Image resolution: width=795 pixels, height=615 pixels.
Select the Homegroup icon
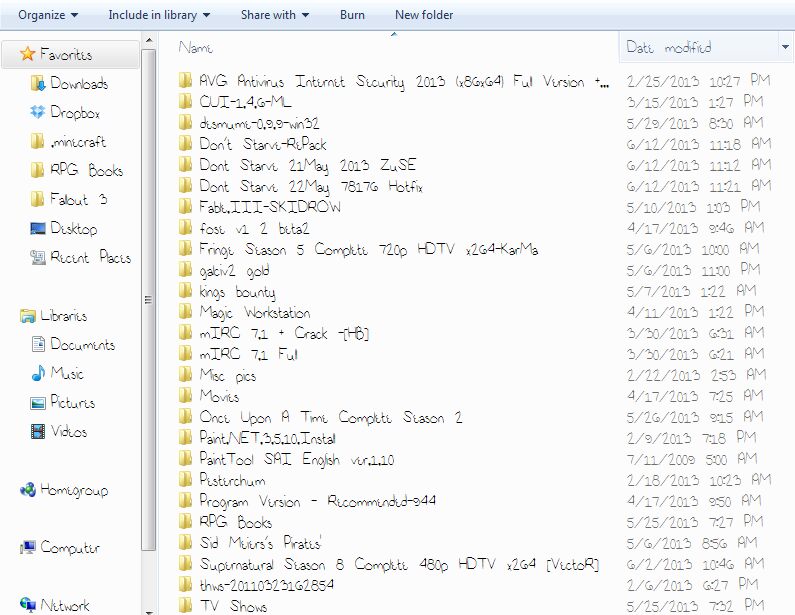point(28,490)
